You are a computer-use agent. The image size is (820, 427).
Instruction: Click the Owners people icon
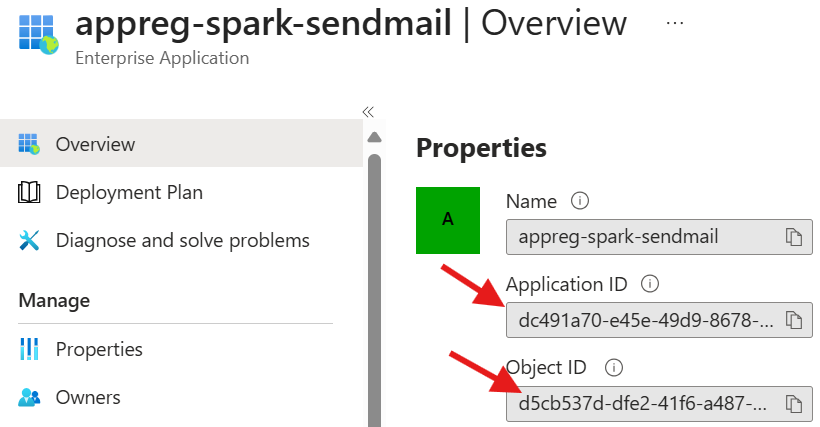click(x=29, y=398)
